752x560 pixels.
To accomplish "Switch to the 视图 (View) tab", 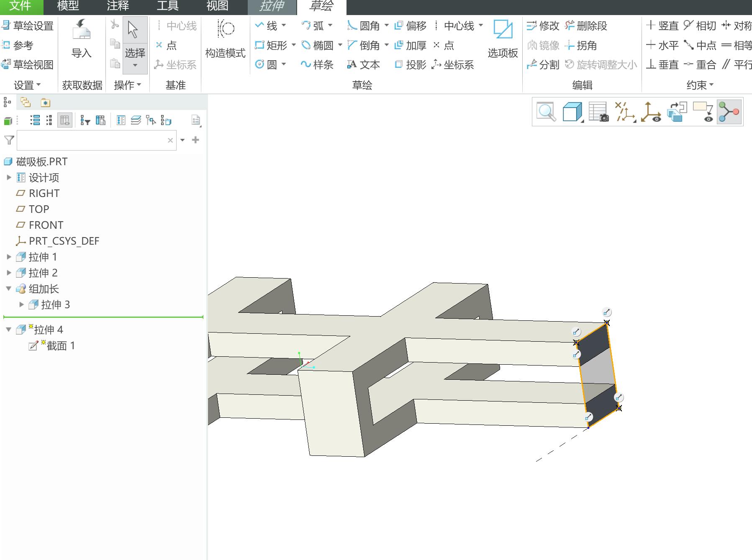I will coord(218,6).
